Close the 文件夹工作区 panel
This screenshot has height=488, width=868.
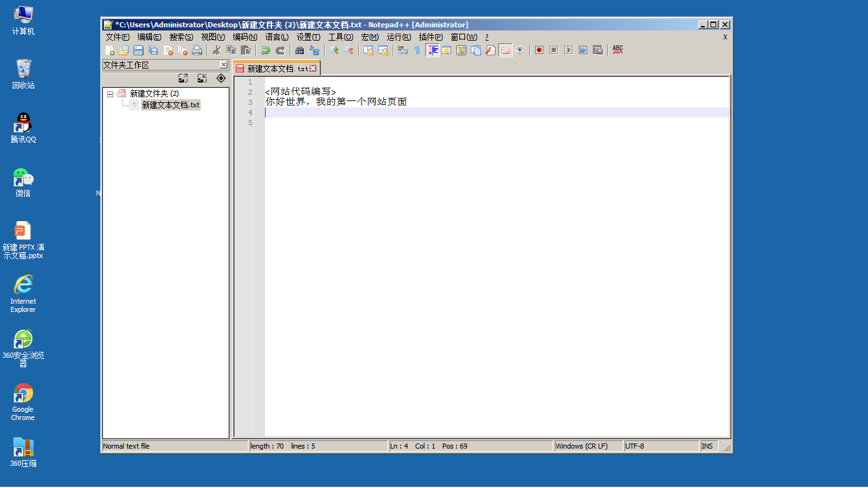click(x=224, y=65)
